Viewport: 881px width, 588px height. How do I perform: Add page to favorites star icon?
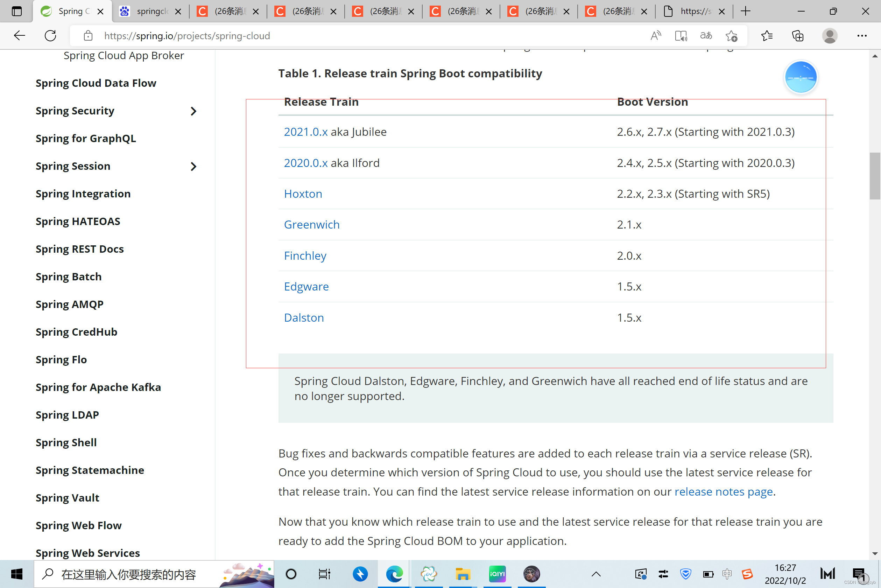coord(731,36)
